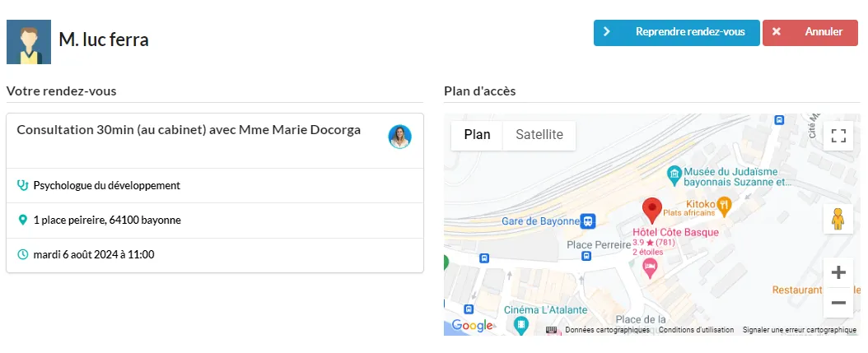The width and height of the screenshot is (868, 353).
Task: Click the Musée du Judaïsme museum icon
Action: pyautogui.click(x=673, y=174)
